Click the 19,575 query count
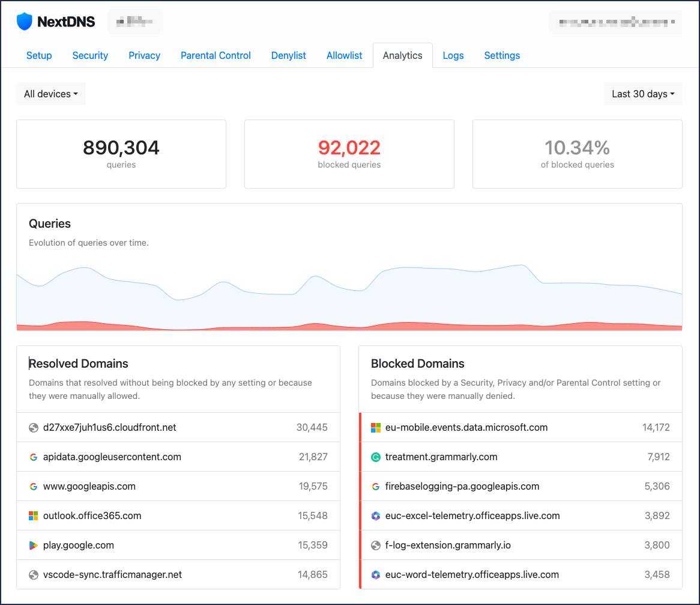 (313, 487)
